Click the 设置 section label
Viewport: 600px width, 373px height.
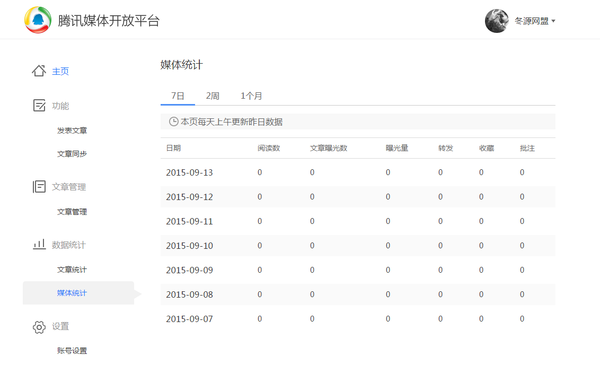click(x=60, y=326)
